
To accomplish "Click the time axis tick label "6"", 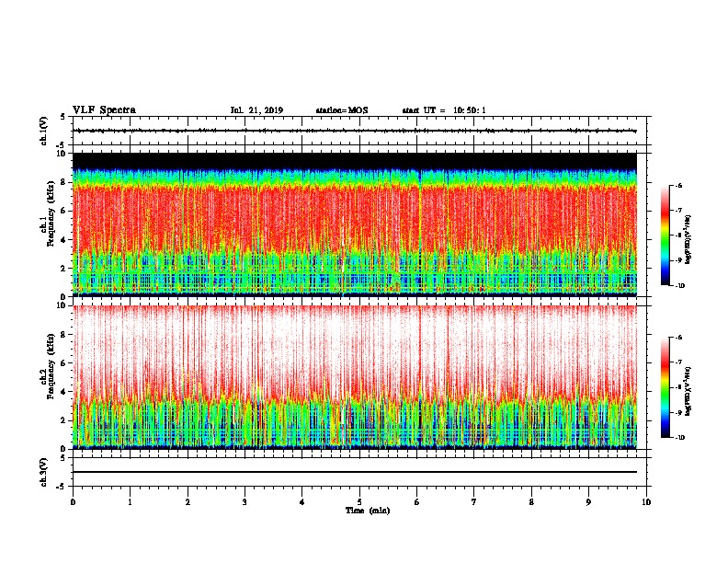I will pos(417,501).
